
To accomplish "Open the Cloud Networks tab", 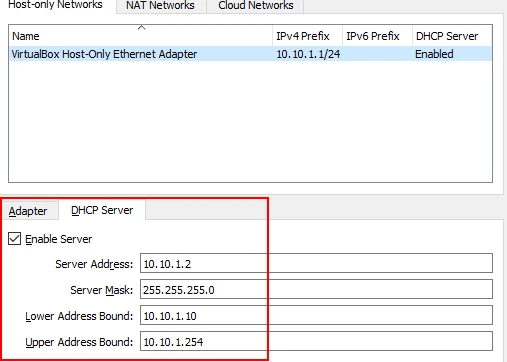I will coord(256,5).
